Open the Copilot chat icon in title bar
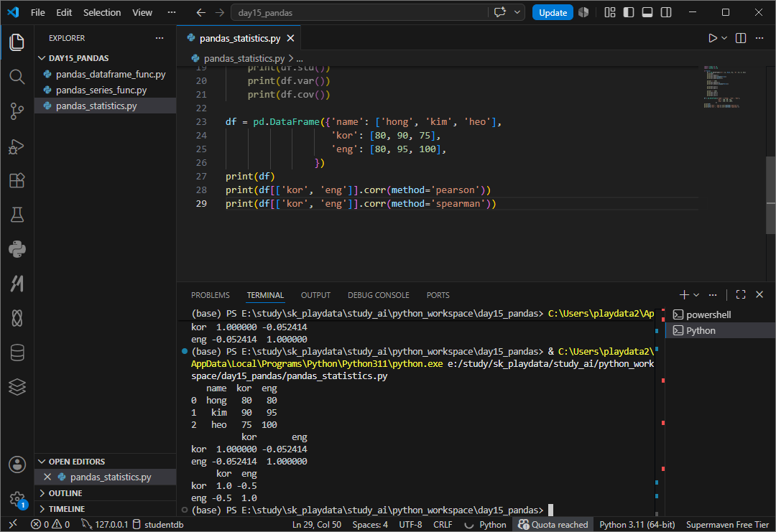Viewport: 776px width, 532px height. point(500,12)
